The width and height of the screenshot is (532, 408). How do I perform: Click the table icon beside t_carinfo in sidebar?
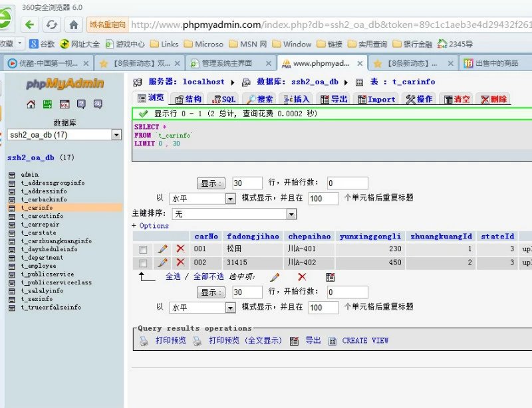[x=12, y=208]
